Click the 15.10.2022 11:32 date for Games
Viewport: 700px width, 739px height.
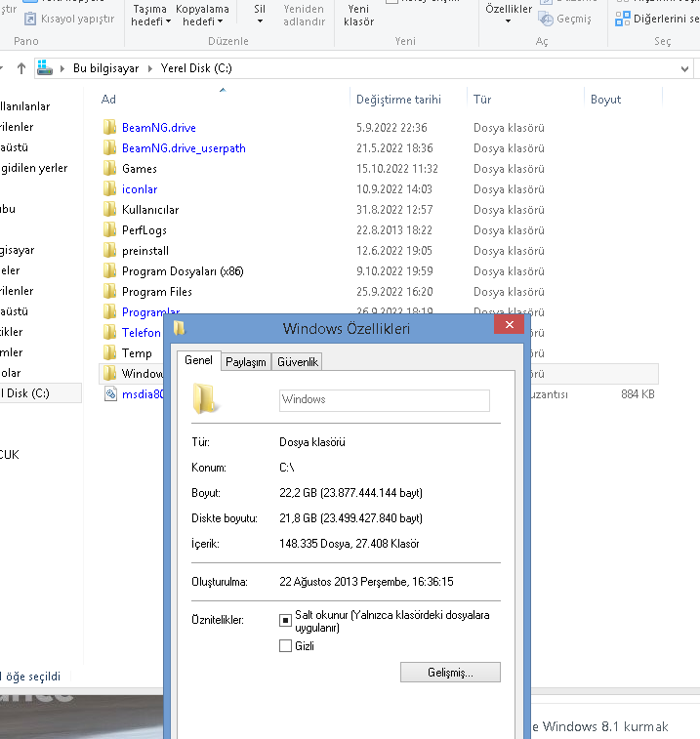[397, 168]
